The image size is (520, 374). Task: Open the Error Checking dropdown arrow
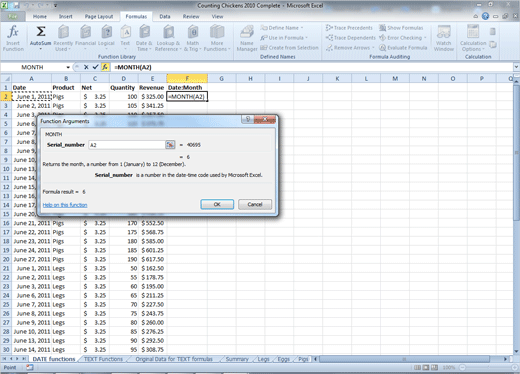pyautogui.click(x=425, y=38)
